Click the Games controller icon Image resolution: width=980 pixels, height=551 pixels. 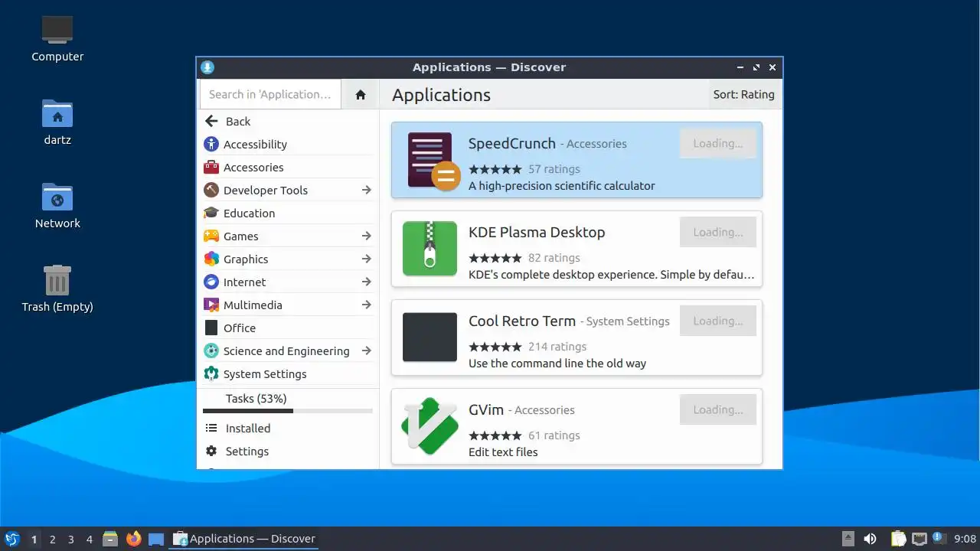[211, 236]
